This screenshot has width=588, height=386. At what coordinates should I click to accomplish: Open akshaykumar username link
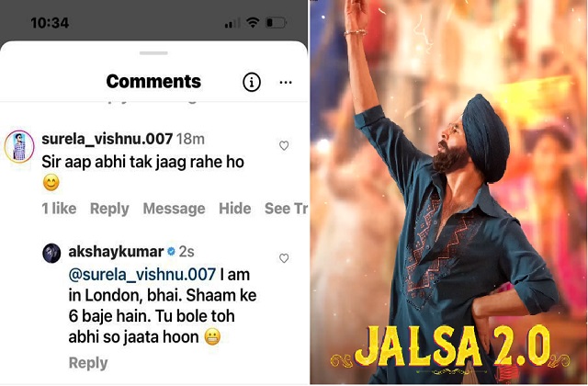coord(117,252)
